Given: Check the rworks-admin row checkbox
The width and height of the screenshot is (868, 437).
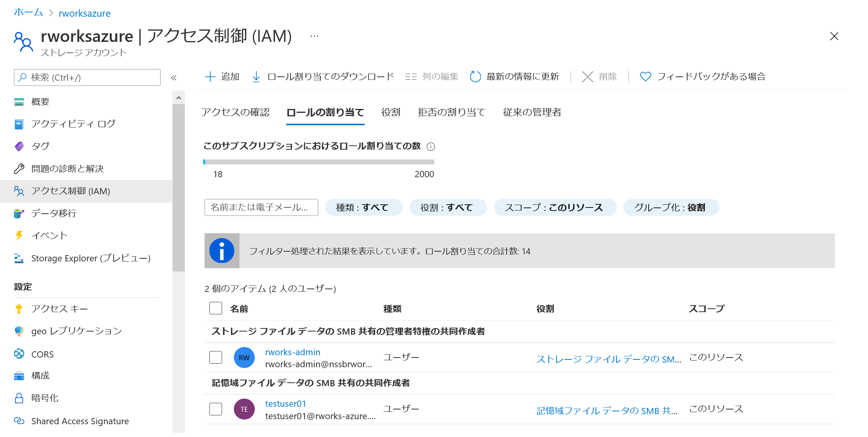Looking at the screenshot, I should (x=216, y=357).
